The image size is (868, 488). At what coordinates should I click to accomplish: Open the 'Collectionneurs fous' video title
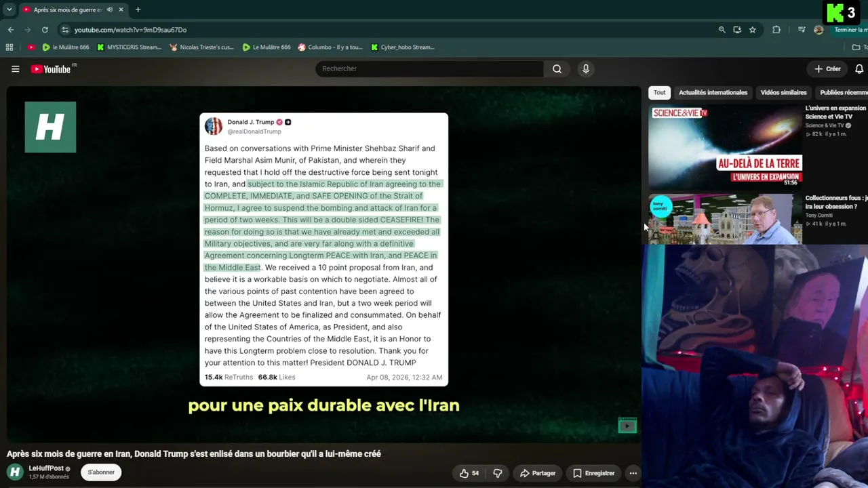coord(836,202)
